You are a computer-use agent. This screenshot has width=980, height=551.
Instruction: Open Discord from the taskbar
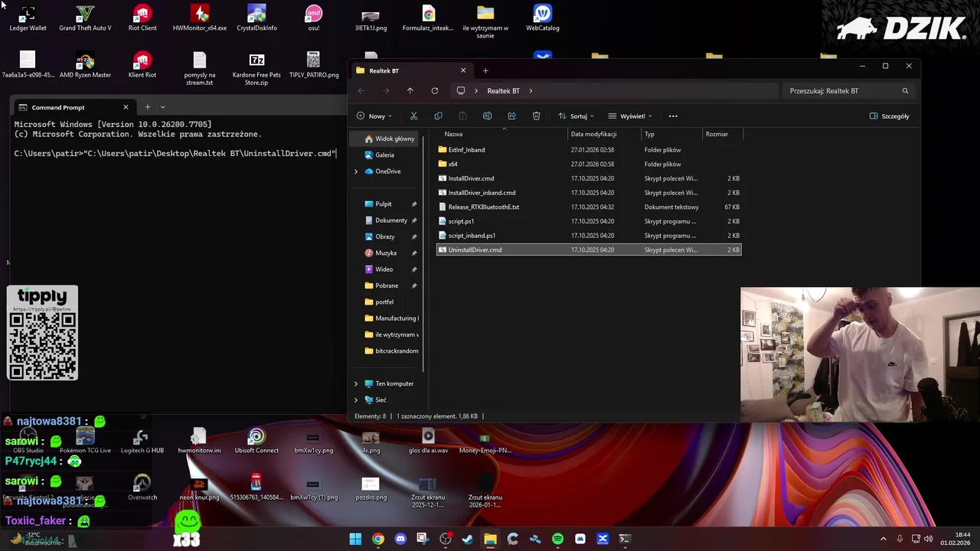400,539
